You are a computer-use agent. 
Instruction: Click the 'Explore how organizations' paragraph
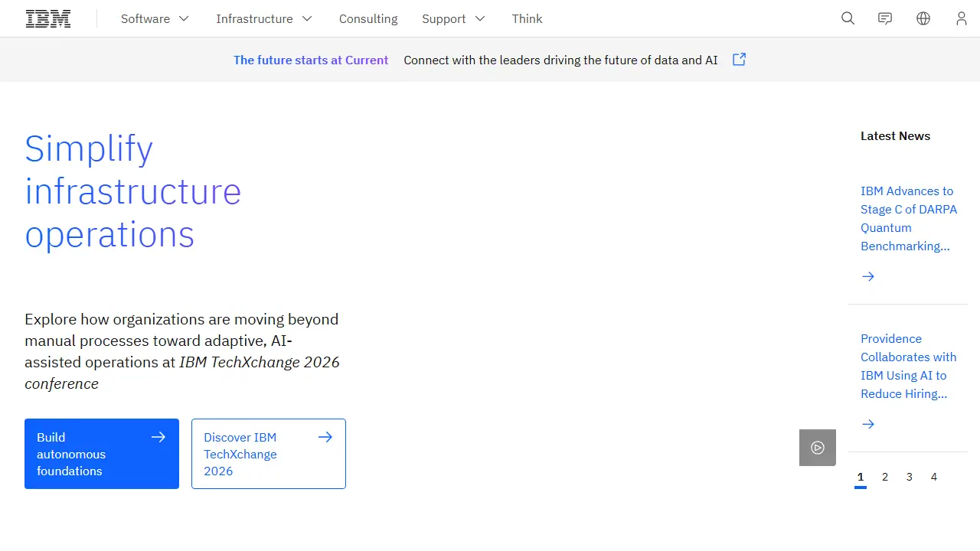pyautogui.click(x=182, y=351)
